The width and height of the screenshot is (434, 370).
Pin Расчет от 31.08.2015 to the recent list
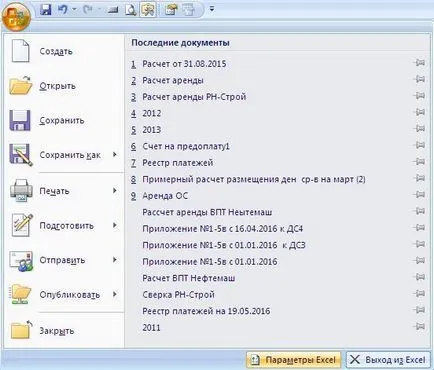pos(419,63)
